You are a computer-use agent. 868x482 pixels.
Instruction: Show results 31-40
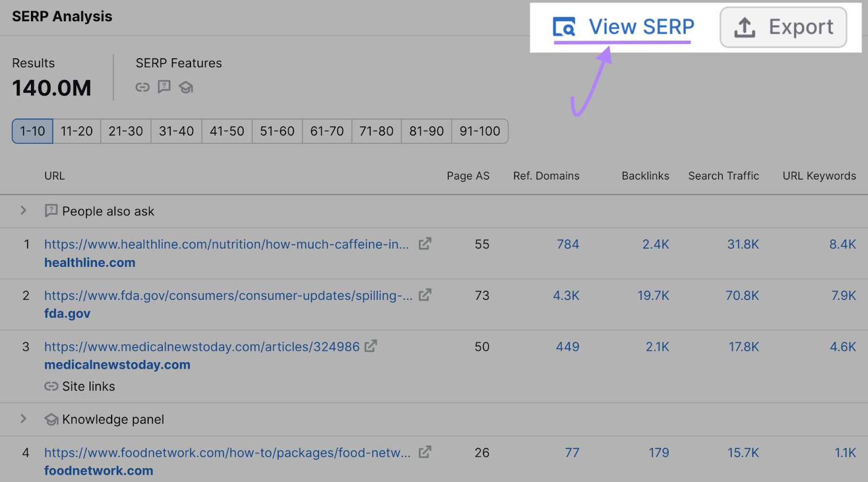tap(176, 131)
